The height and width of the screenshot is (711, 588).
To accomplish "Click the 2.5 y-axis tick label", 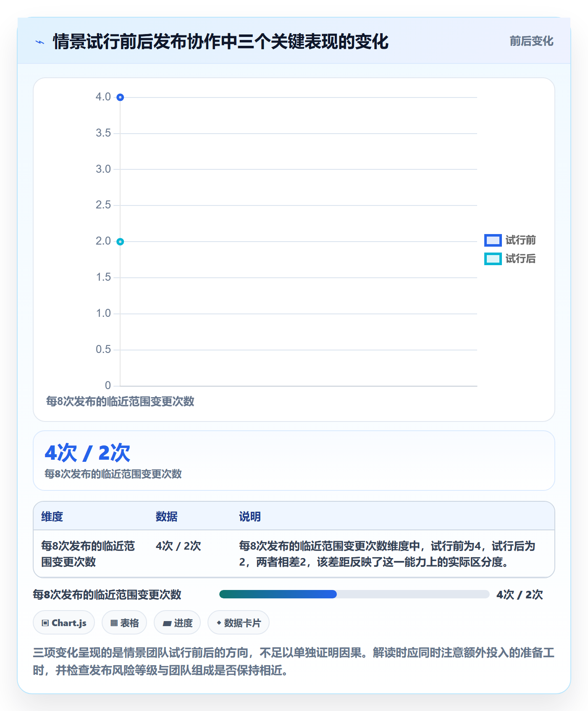I will click(x=103, y=205).
